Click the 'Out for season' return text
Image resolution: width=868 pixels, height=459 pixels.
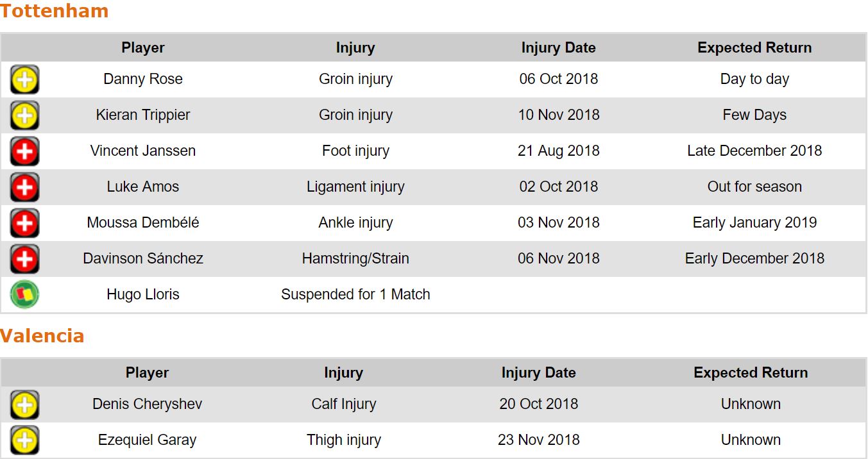(754, 187)
